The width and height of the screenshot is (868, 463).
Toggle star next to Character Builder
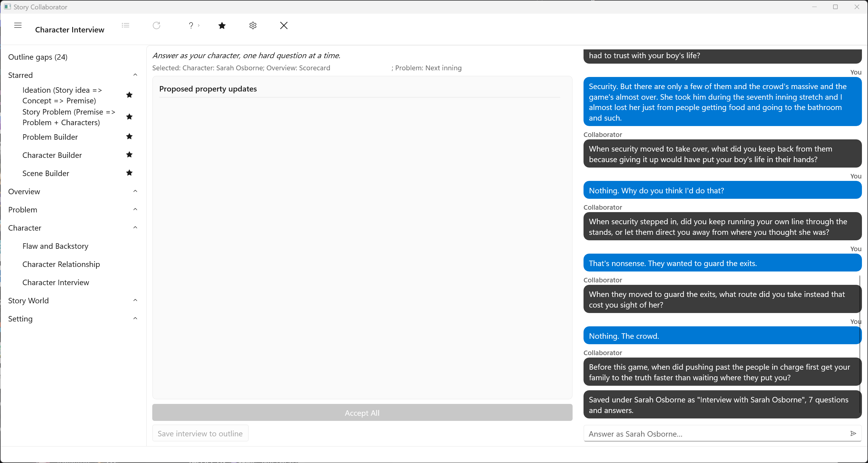click(x=130, y=155)
